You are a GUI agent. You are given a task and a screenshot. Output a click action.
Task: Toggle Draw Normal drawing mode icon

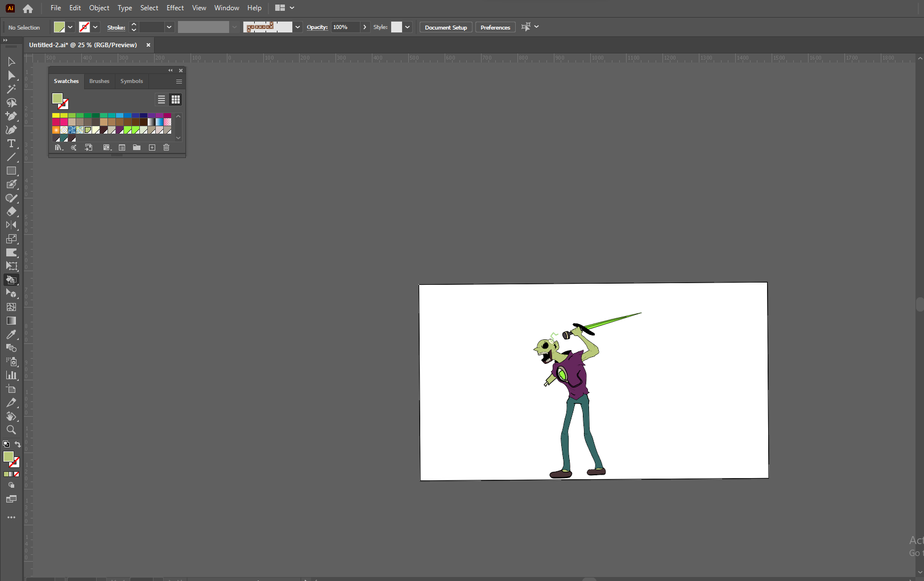pyautogui.click(x=11, y=485)
